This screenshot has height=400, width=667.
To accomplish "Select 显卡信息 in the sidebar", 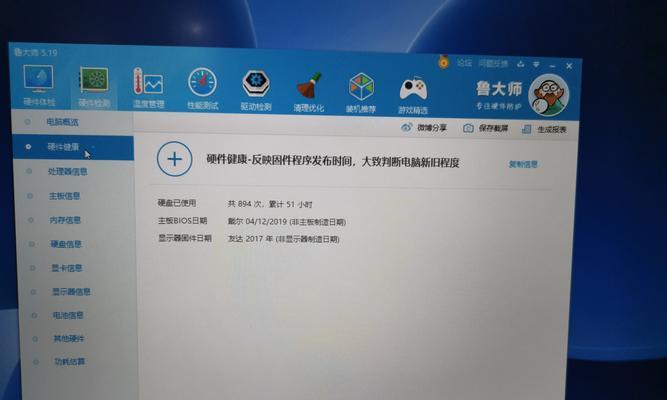I will point(67,268).
